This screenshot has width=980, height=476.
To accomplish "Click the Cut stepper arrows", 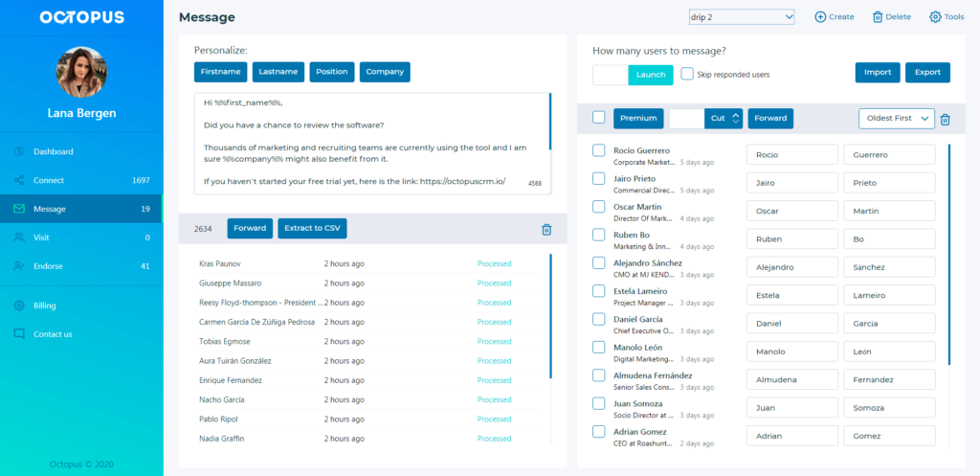I will pyautogui.click(x=736, y=118).
